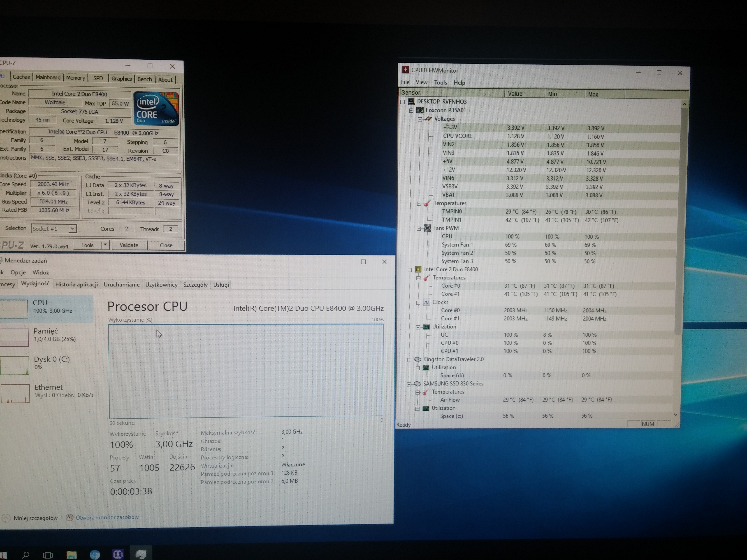Open the Szczegóły tab in Task Manager

195,284
